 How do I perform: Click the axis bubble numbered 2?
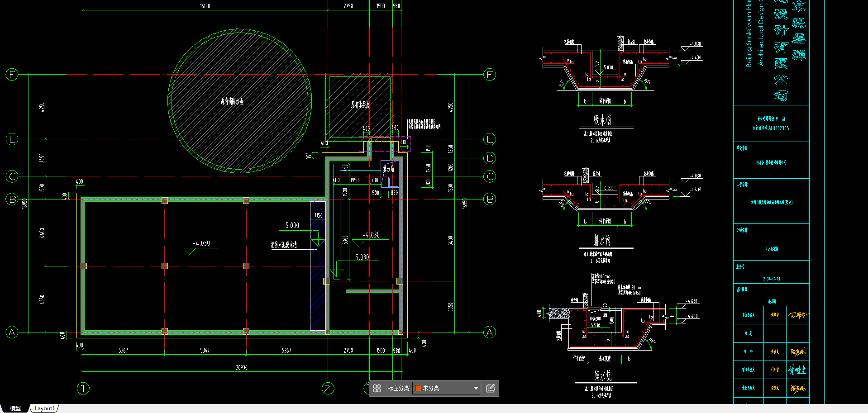pyautogui.click(x=328, y=388)
